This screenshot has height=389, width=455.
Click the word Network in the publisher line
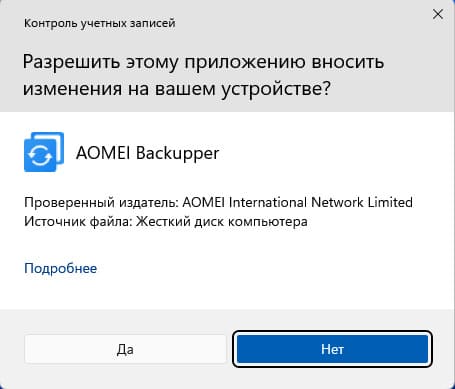click(x=337, y=202)
